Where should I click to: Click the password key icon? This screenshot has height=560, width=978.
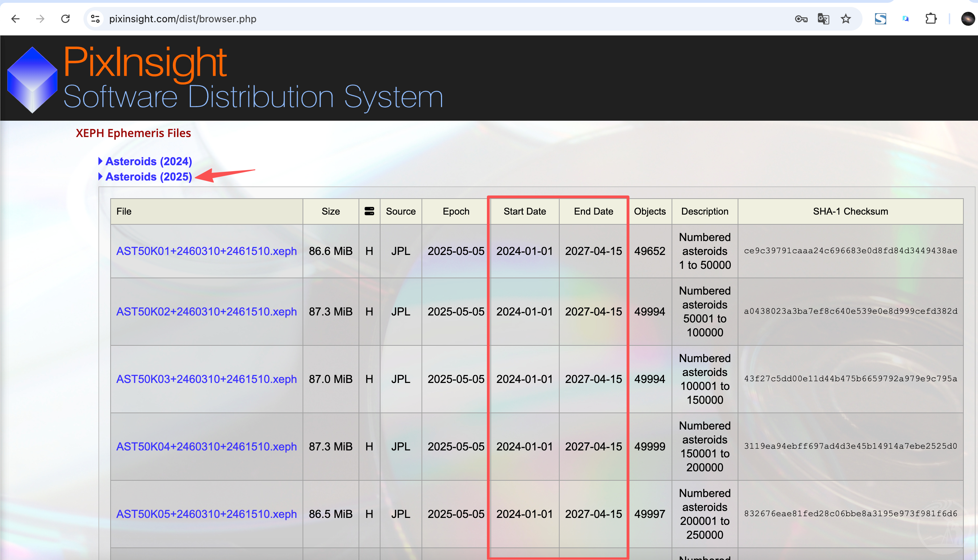801,18
